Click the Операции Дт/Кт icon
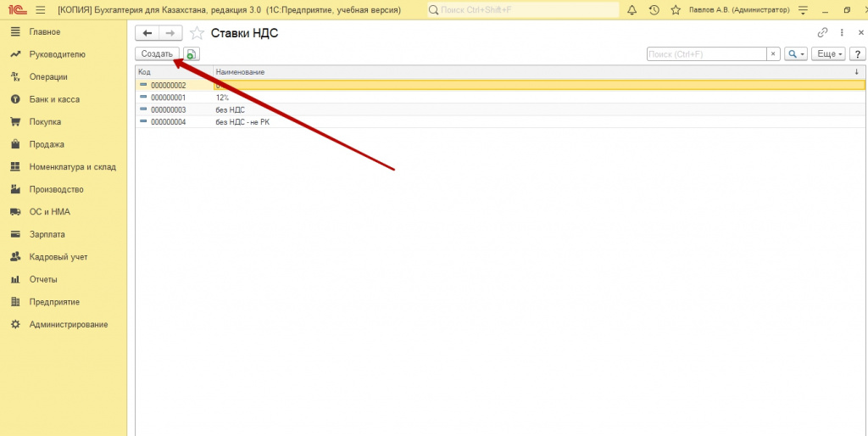Screen dimensions: 868x436 [15, 77]
